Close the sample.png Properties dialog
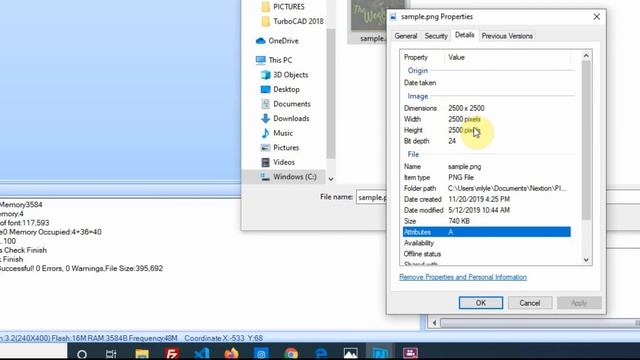The height and width of the screenshot is (360, 640). click(596, 17)
